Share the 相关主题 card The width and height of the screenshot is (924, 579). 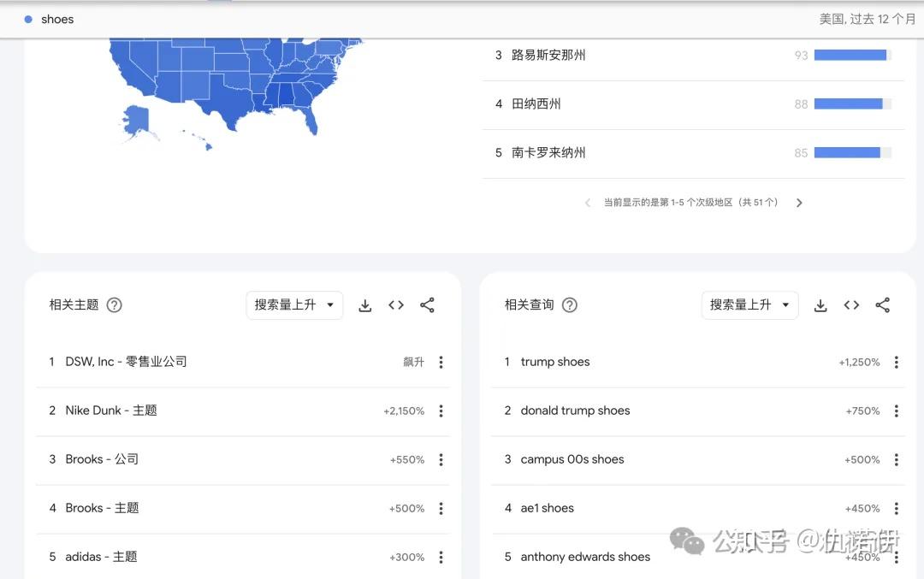tap(428, 305)
